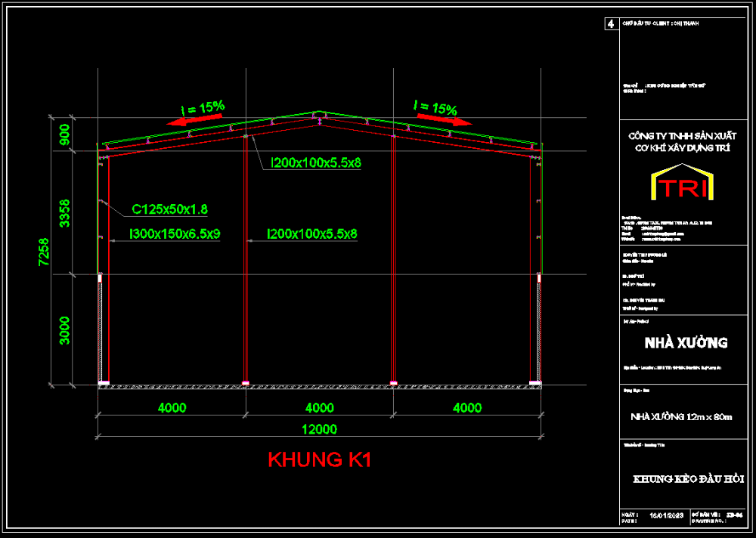
Task: Select the total height dimension '7258'
Action: point(44,252)
